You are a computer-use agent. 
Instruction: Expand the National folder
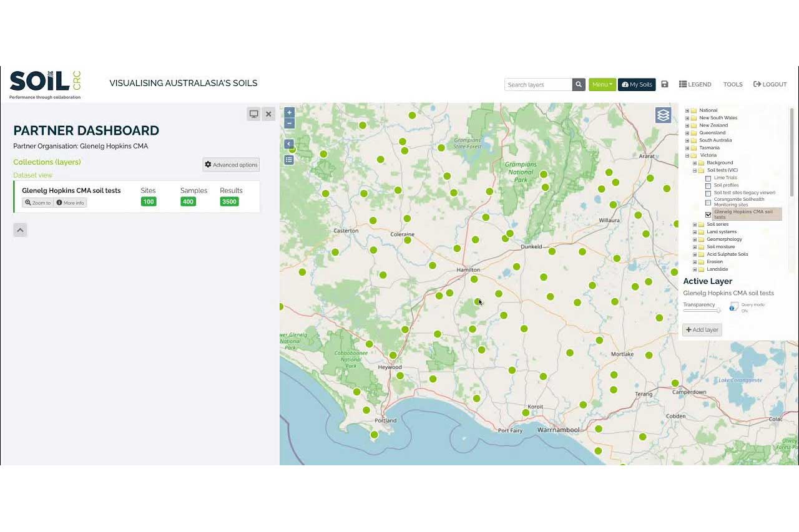687,110
